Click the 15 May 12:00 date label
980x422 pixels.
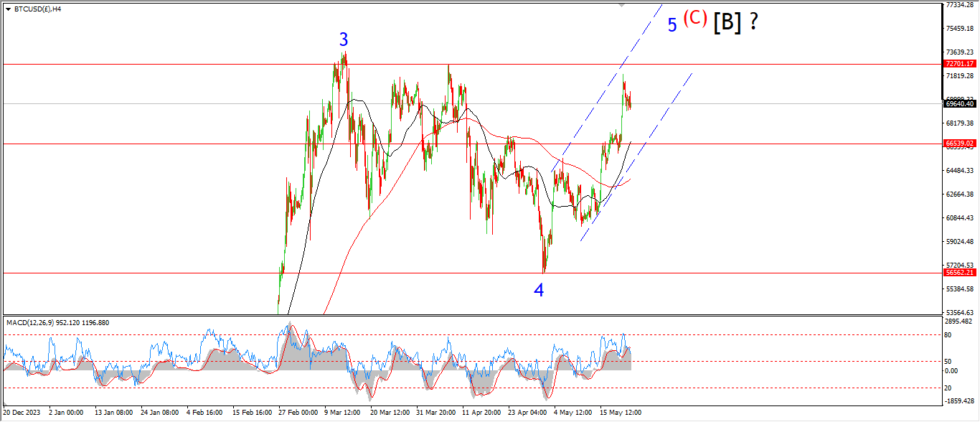click(621, 413)
